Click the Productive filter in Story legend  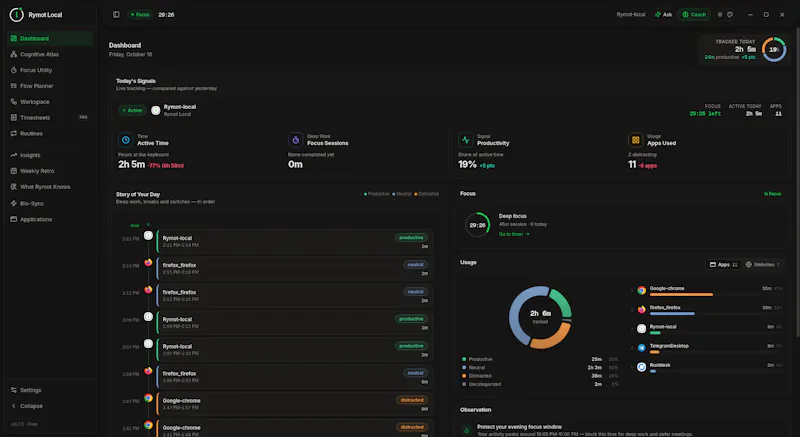click(377, 194)
